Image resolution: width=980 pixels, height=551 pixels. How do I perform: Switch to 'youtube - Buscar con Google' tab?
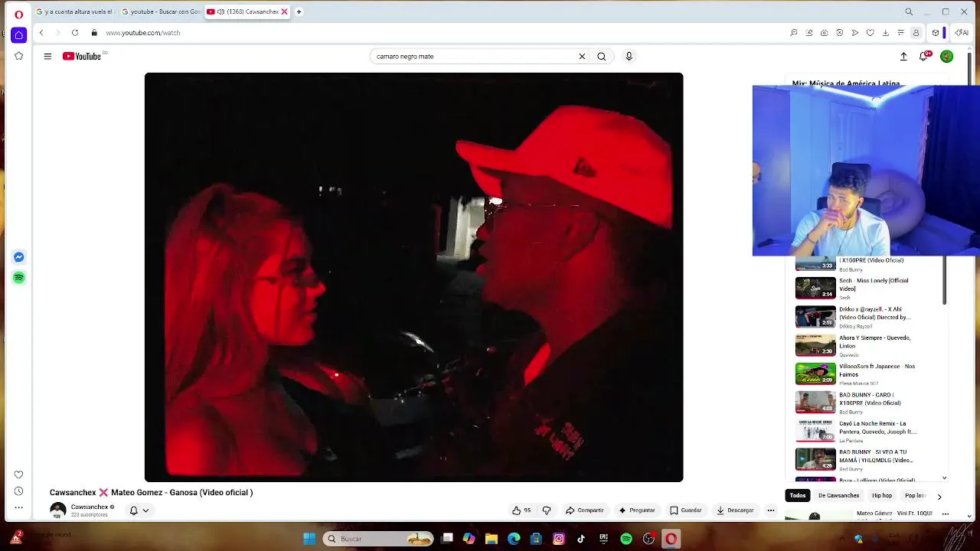coord(161,11)
